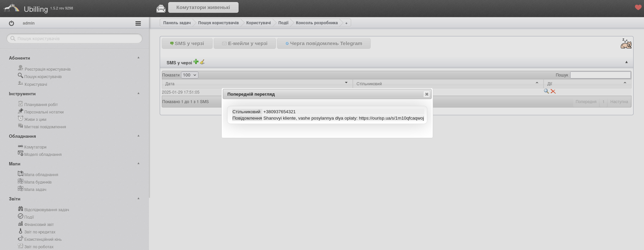This screenshot has width=644, height=250.
Task: Delete the SMS with the red cross icon
Action: tap(553, 91)
